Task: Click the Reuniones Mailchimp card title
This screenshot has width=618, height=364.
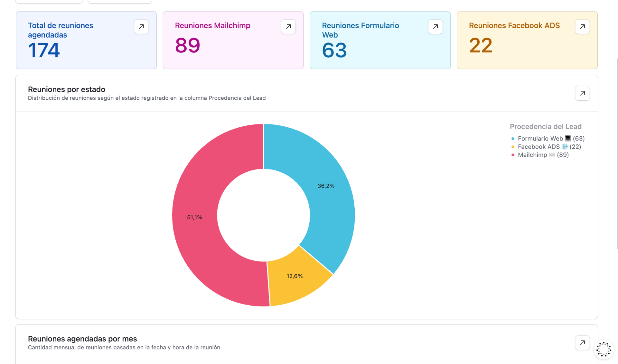Action: click(x=213, y=25)
